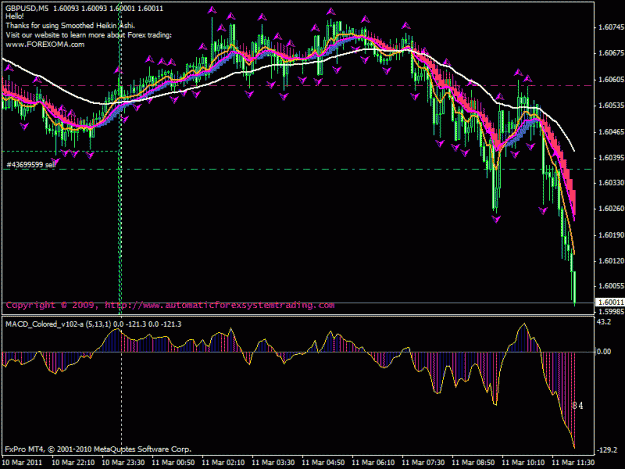Click the '10 Mar 2011' time axis label
625x469 pixels.
click(x=22, y=463)
